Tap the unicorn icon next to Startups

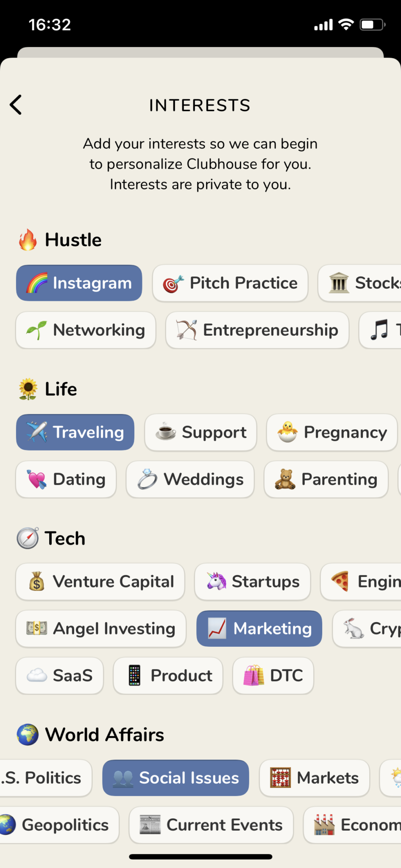[217, 581]
